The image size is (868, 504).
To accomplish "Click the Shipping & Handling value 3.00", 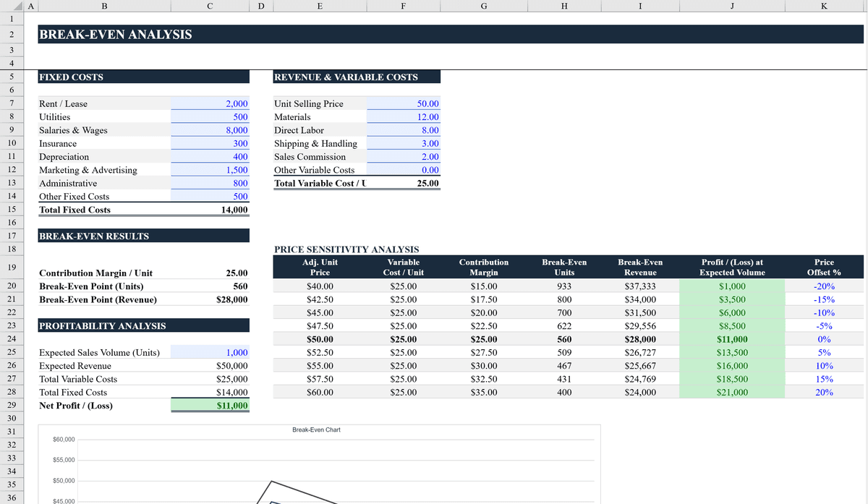I will point(403,143).
